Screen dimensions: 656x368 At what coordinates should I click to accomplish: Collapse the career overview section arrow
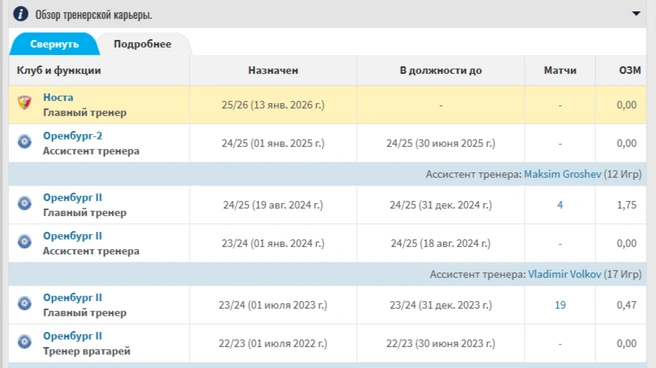[x=636, y=13]
